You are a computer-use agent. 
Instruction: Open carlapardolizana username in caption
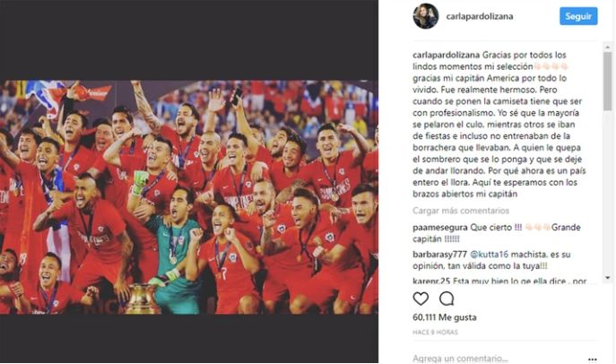[x=446, y=55]
